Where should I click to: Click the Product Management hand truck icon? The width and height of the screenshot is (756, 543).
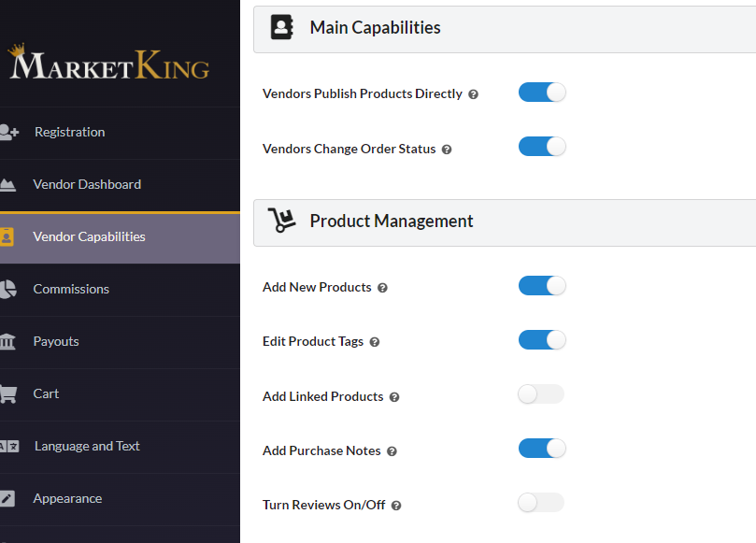tap(281, 221)
